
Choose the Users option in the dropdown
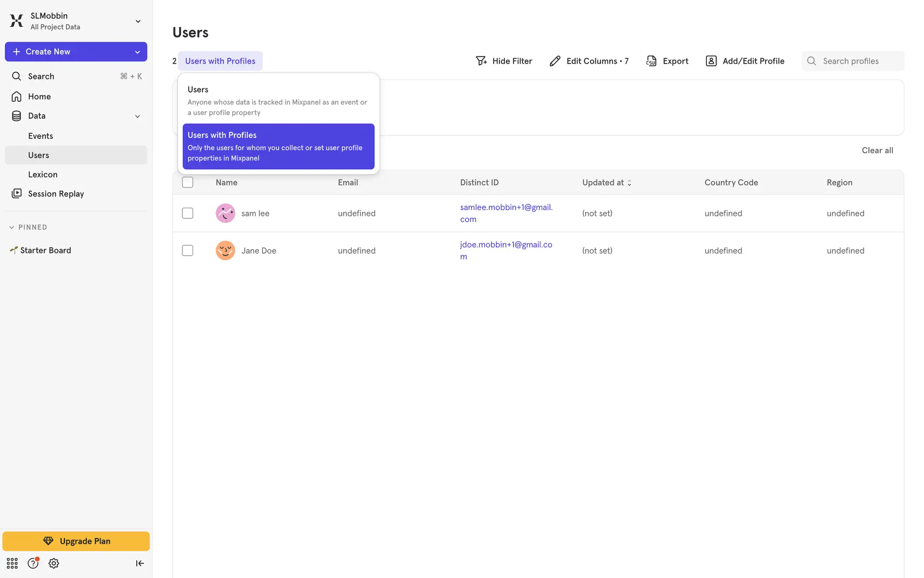tap(278, 100)
